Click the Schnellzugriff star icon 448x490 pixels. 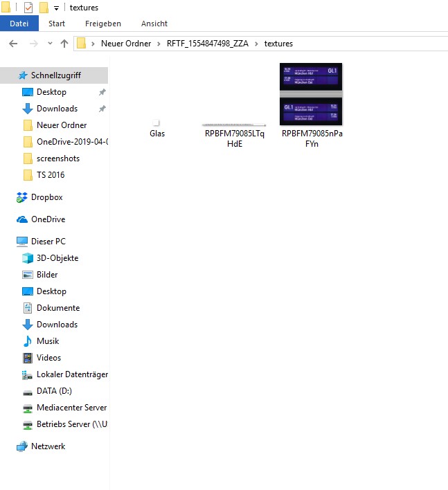(x=23, y=75)
